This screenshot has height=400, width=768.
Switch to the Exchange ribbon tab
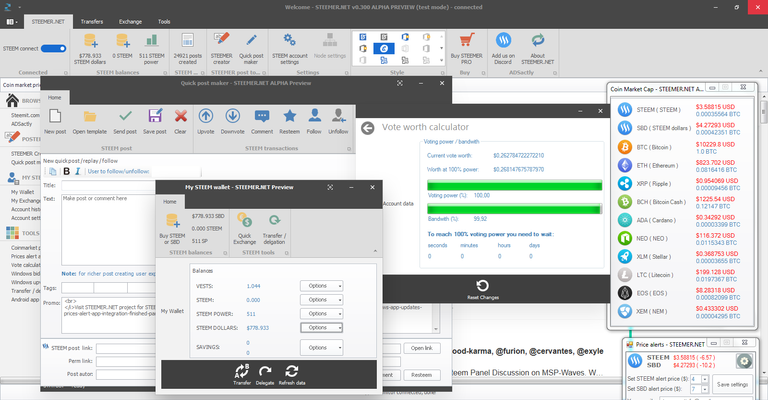[x=130, y=22]
